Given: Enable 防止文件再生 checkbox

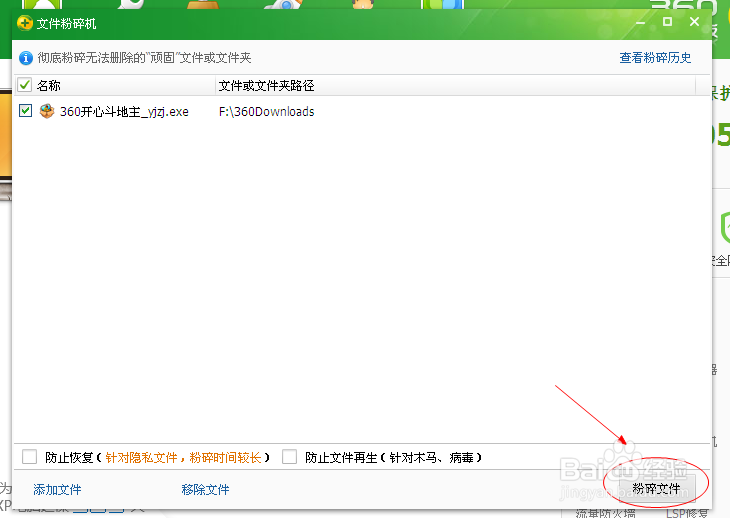Looking at the screenshot, I should (289, 457).
